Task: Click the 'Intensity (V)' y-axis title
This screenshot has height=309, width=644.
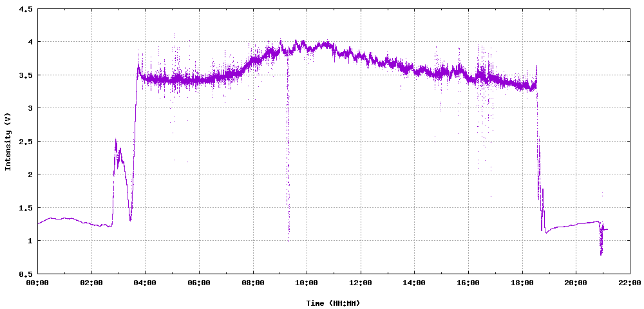Action: coord(7,141)
